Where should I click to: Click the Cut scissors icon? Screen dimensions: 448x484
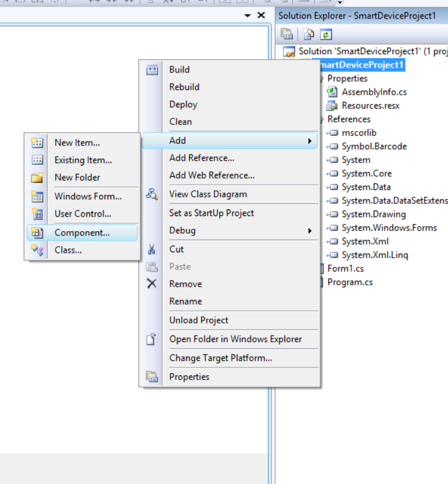point(152,249)
